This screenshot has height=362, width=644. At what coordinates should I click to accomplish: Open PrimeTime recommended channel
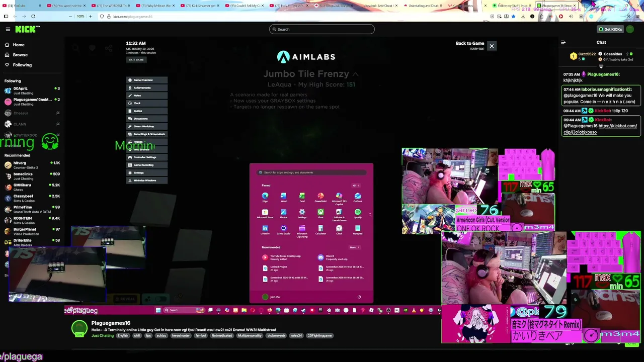tap(32, 209)
